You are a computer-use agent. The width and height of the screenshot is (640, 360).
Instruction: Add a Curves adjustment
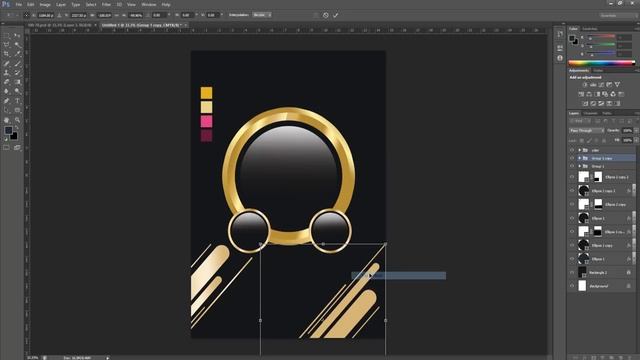point(601,85)
